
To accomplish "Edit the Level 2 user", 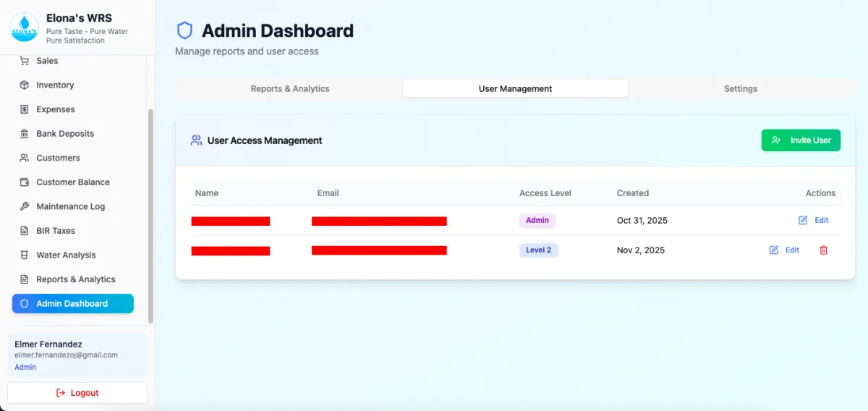I will click(784, 250).
